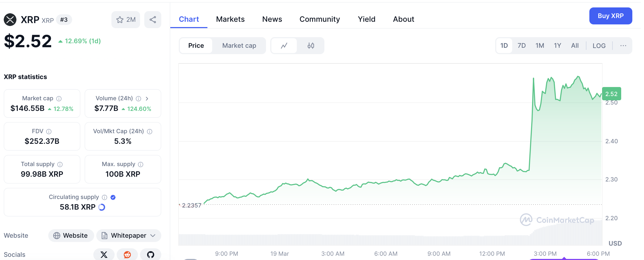Click the Market cap info icon
Screen dimensions: 644x260
pos(59,99)
